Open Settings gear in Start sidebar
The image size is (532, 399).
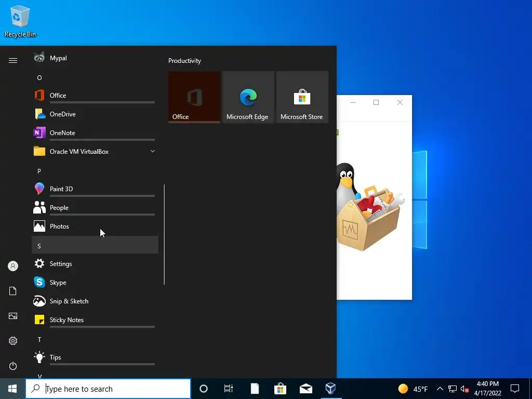13,341
